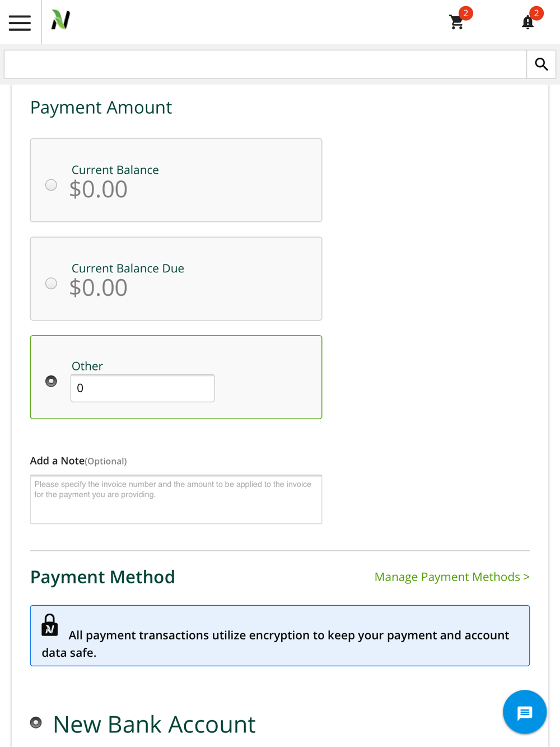View notifications bell
Image resolution: width=560 pixels, height=747 pixels.
point(528,22)
